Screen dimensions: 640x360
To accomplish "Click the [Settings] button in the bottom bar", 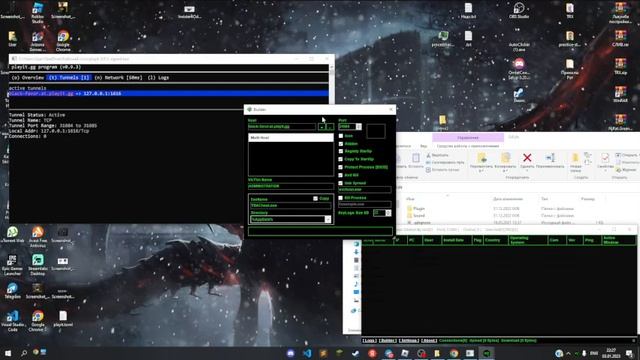I will click(409, 340).
